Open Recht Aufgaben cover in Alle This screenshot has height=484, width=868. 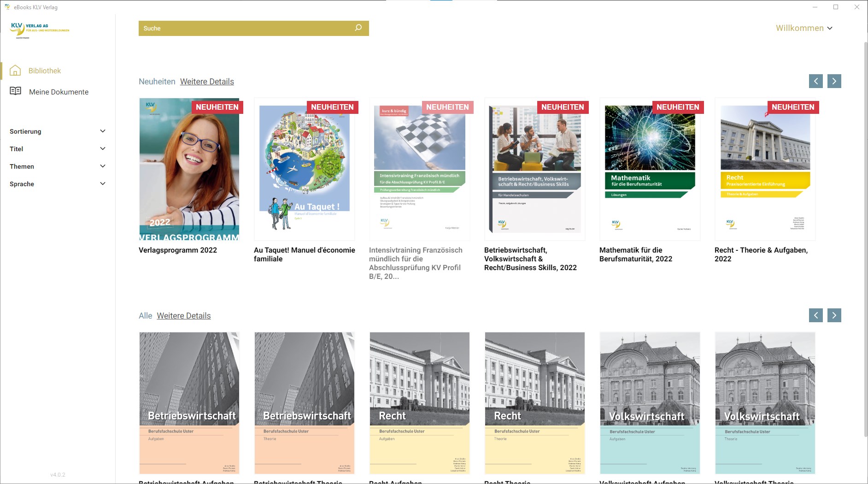[420, 403]
